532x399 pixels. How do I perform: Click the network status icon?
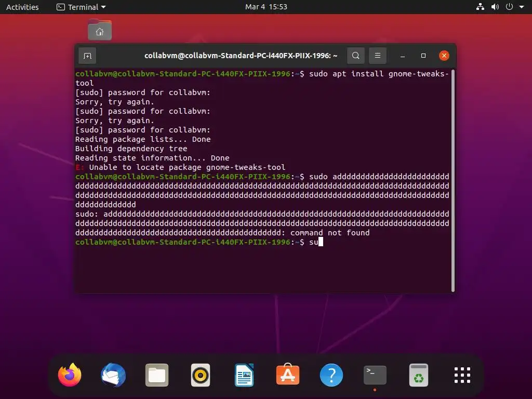(x=480, y=7)
